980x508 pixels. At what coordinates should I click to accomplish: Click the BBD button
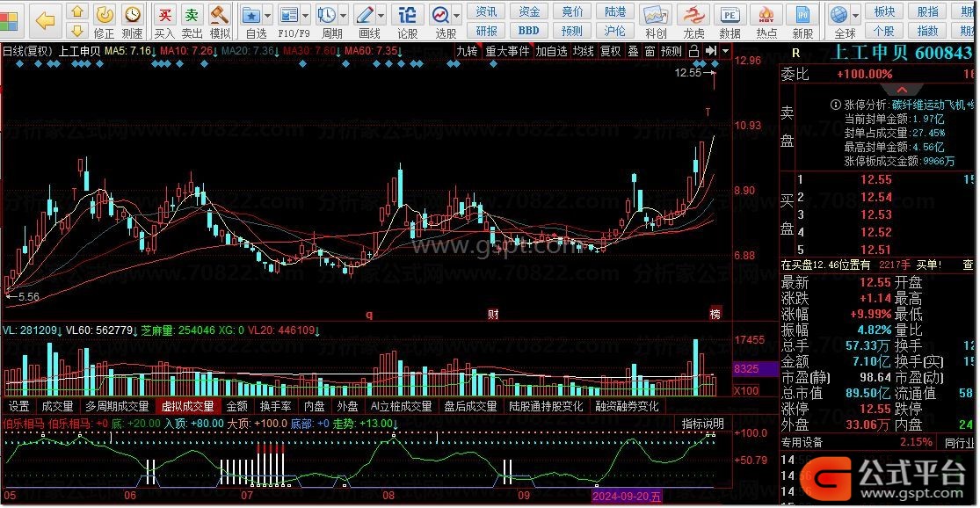[x=529, y=31]
